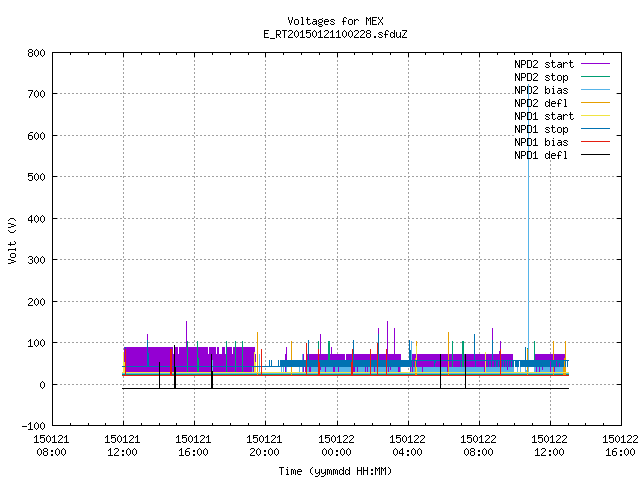Click the NPD1 stop blue legend line
640x480 pixels.
click(x=595, y=129)
